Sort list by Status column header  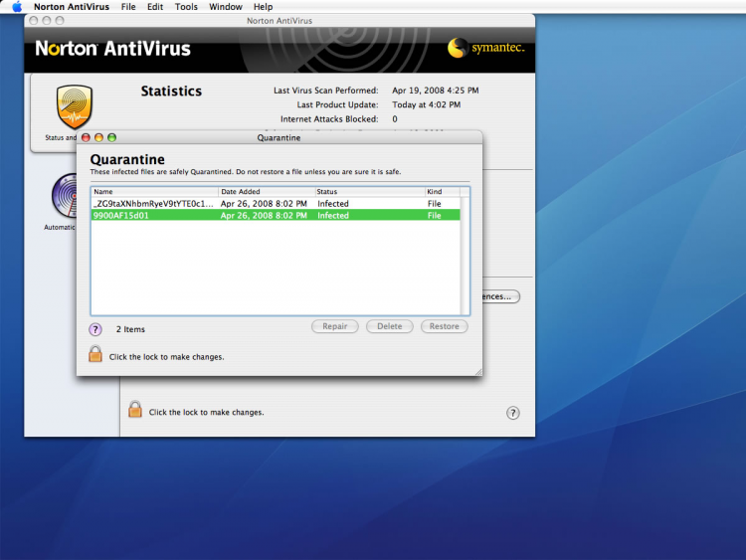(x=370, y=192)
